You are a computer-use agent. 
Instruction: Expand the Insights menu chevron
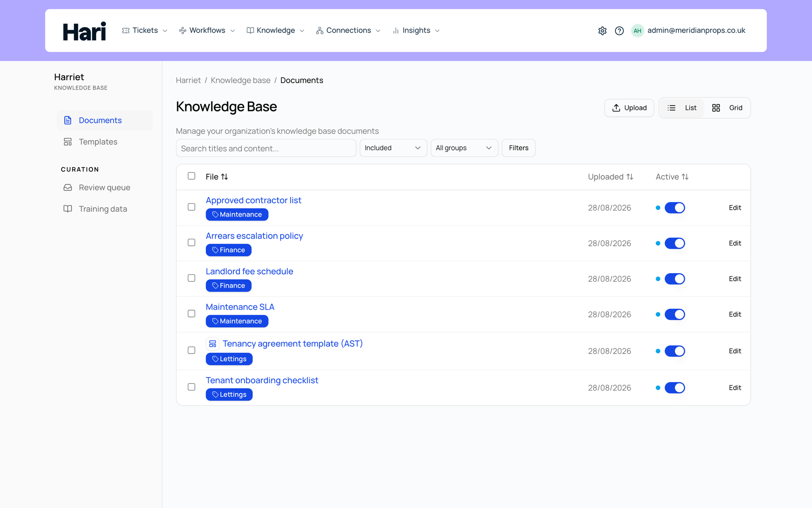[437, 31]
